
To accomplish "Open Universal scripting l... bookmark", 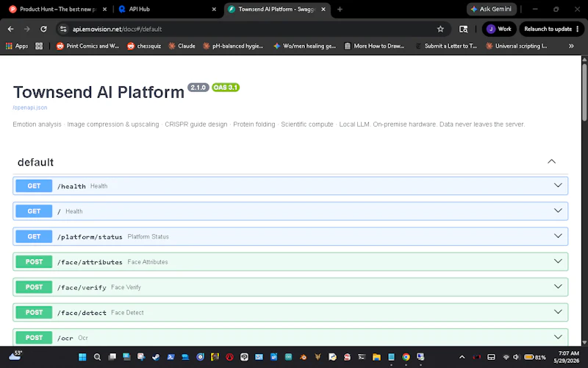I will [x=517, y=46].
